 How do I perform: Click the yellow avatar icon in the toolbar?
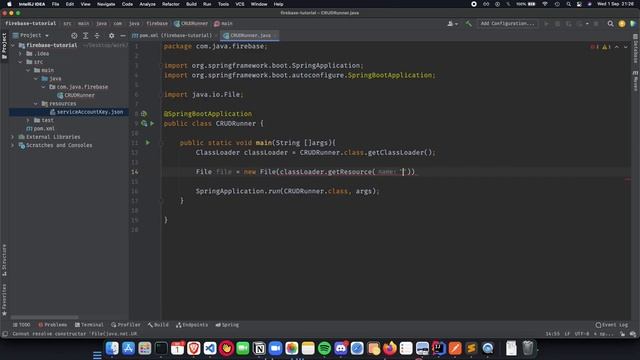click(x=622, y=24)
